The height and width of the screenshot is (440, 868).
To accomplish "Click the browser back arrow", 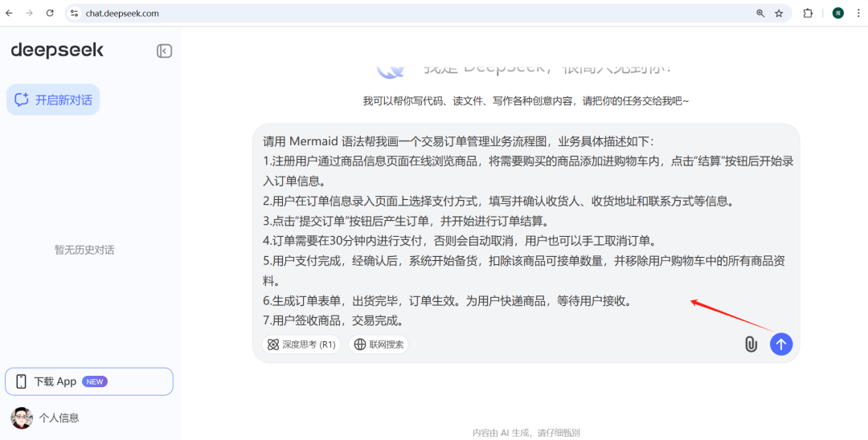I will pos(9,14).
